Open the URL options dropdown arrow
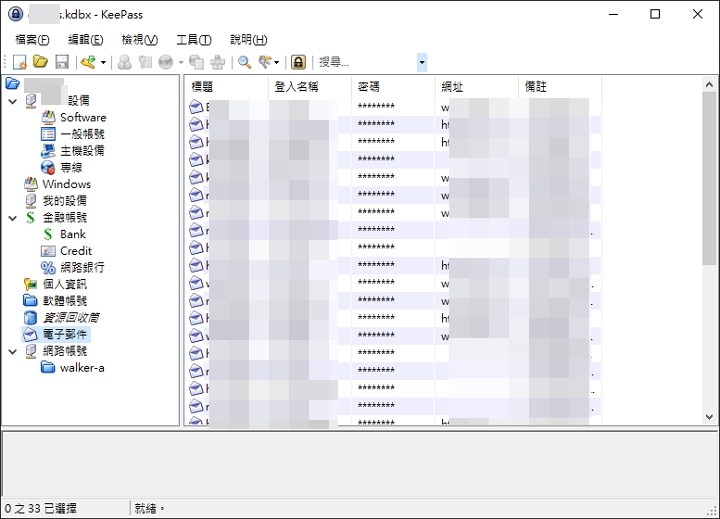720x519 pixels. pos(181,62)
